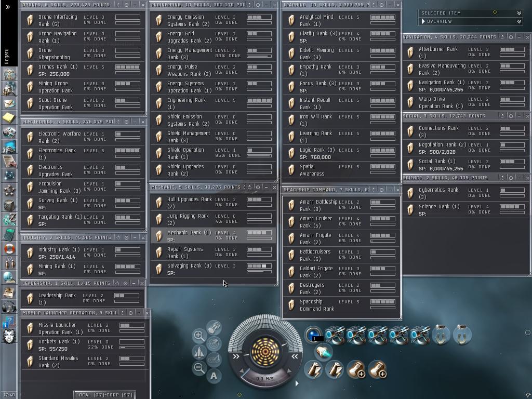Toggle autopilot A button on HUD
Viewport: 532px width, 399px height.
click(214, 376)
